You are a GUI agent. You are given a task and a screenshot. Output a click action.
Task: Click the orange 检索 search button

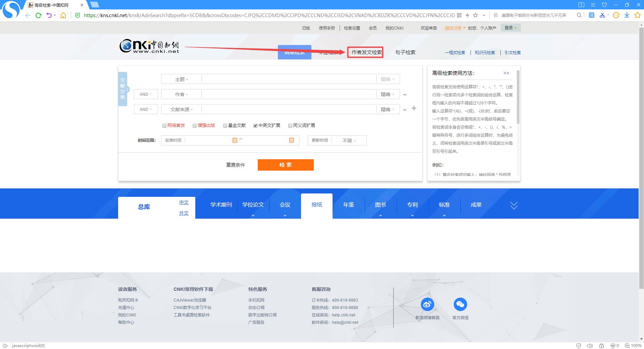[286, 165]
